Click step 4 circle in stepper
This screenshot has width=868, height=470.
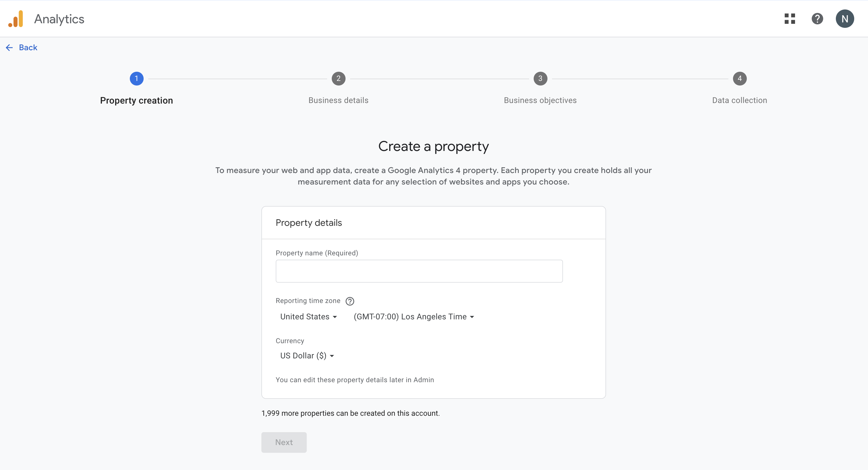pyautogui.click(x=739, y=79)
